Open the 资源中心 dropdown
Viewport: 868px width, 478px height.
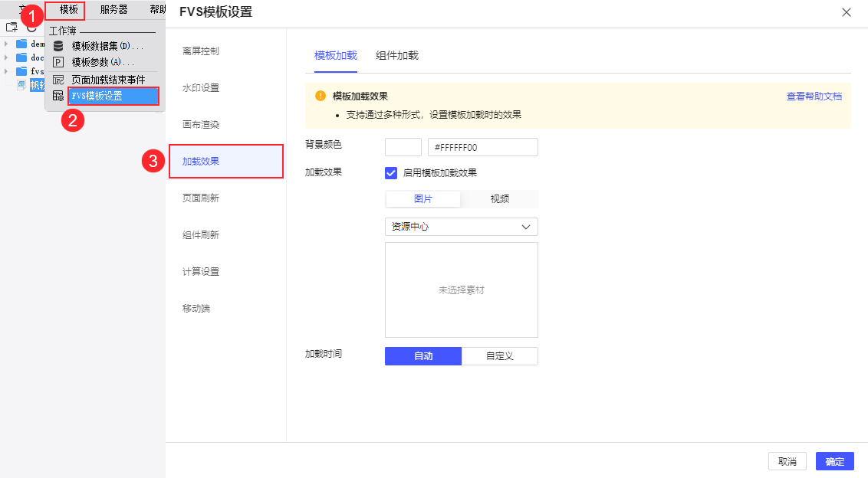click(x=461, y=227)
